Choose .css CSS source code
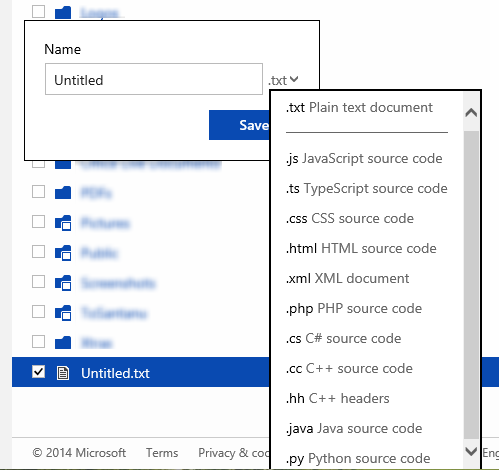Image resolution: width=499 pixels, height=470 pixels. click(x=350, y=219)
